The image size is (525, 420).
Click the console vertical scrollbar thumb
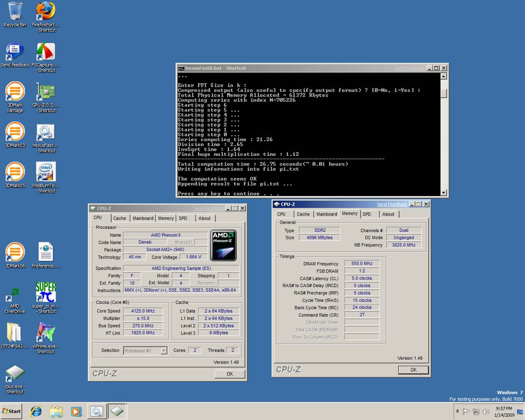click(444, 93)
